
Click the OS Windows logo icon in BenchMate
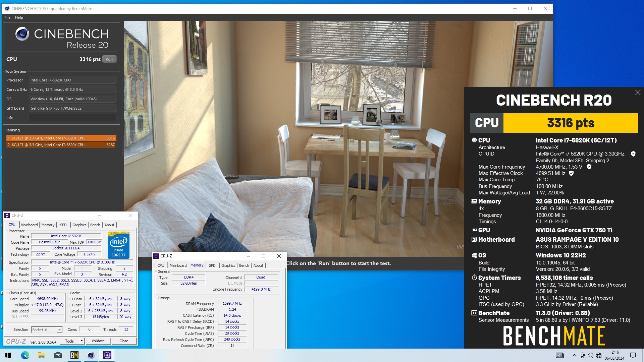[474, 255]
